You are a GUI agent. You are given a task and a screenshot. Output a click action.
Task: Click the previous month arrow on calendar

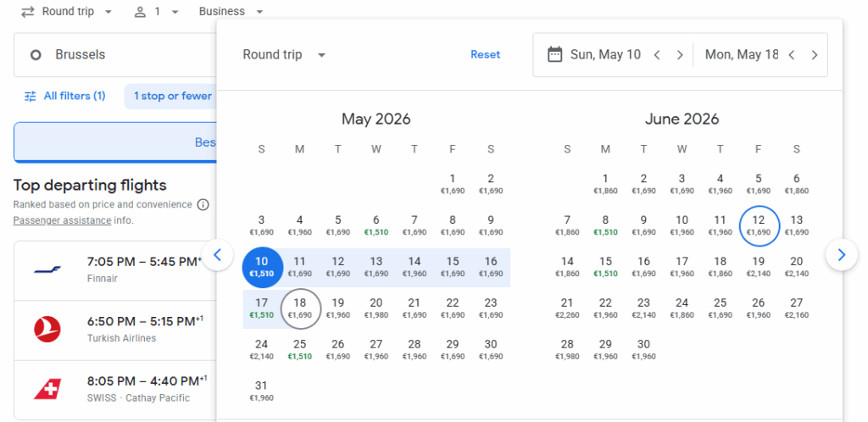click(218, 254)
